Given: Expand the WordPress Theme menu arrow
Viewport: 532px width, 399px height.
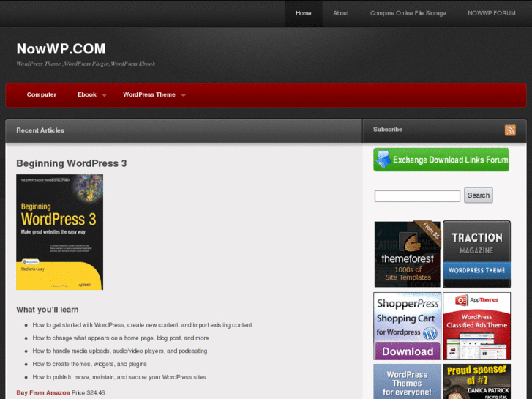Looking at the screenshot, I should pyautogui.click(x=183, y=95).
